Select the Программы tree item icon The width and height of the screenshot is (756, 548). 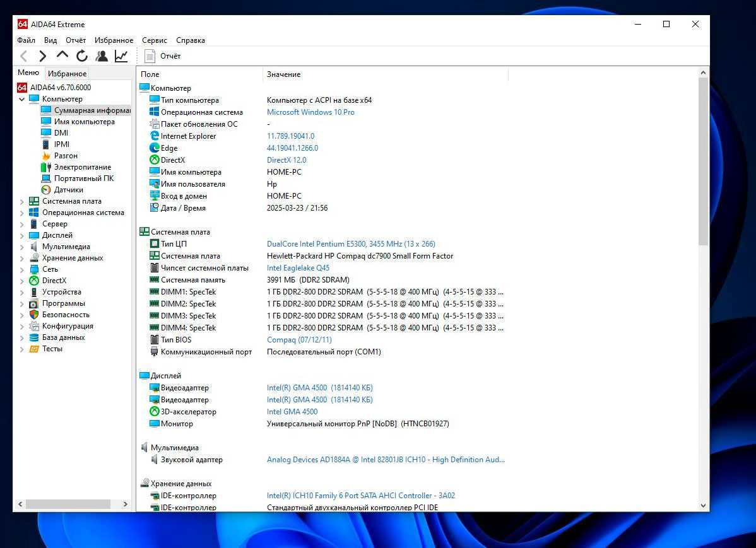pyautogui.click(x=33, y=304)
